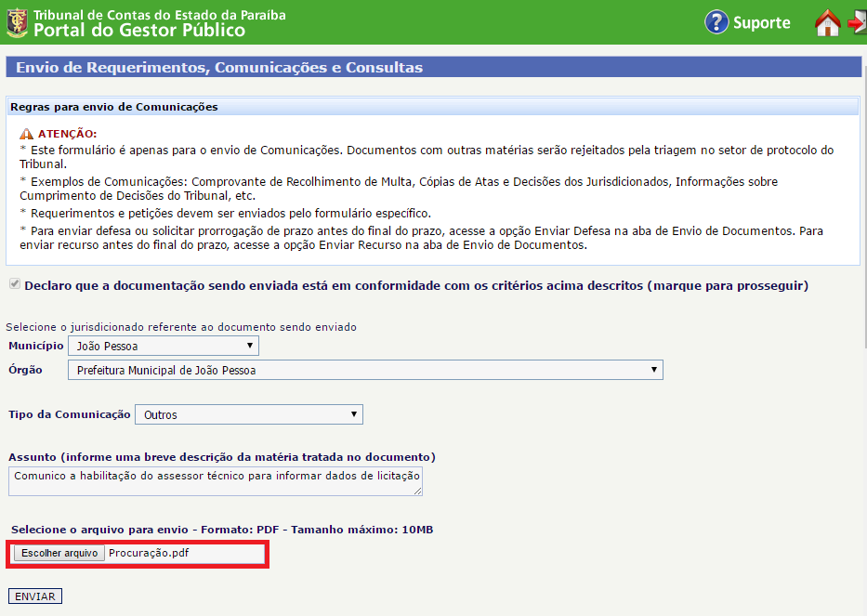Click the Suporte question mark icon
Screen dimensions: 867x616
tap(716, 22)
